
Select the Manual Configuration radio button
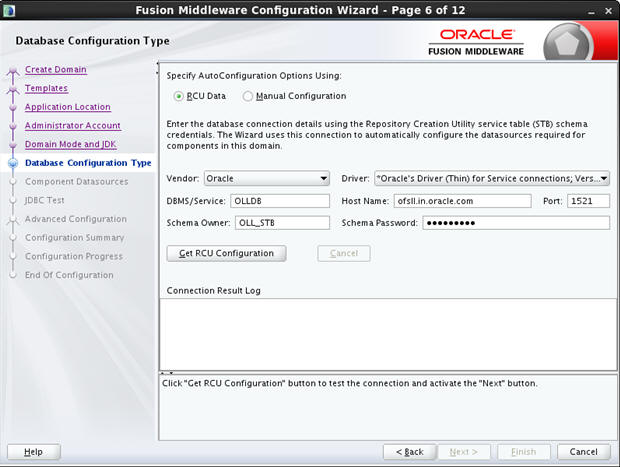click(x=248, y=96)
